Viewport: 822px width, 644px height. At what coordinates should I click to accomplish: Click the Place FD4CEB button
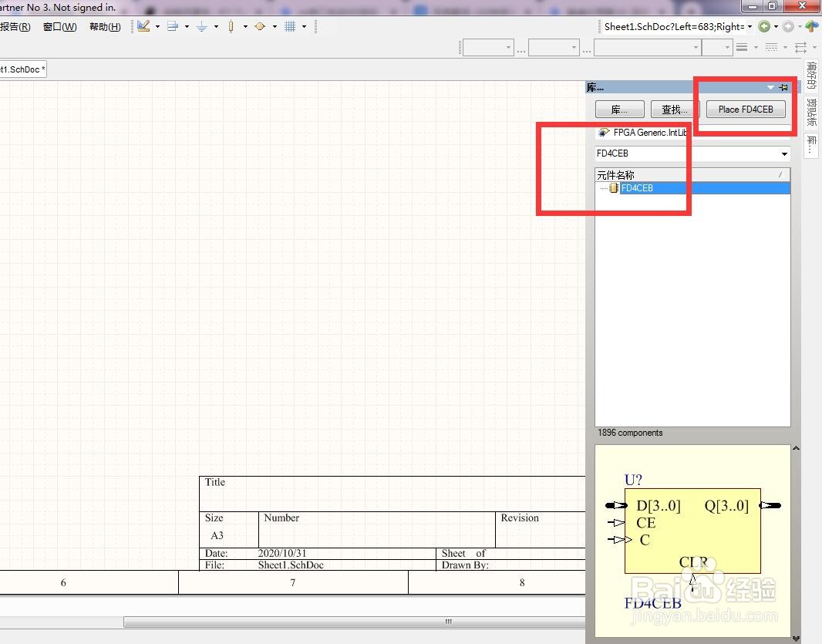pos(746,110)
